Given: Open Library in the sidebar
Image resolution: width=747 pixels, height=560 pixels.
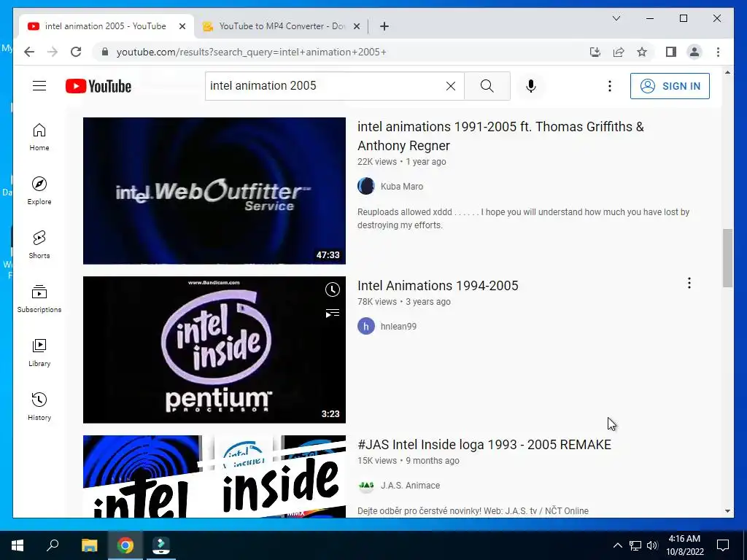Looking at the screenshot, I should (39, 353).
